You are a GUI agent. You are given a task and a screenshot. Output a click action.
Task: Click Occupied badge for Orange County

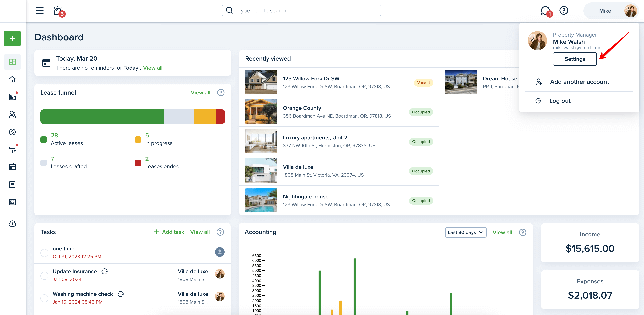coord(421,112)
